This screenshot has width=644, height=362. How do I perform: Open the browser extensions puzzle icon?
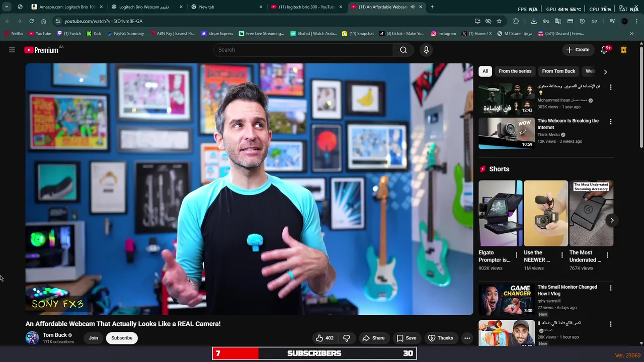516,21
